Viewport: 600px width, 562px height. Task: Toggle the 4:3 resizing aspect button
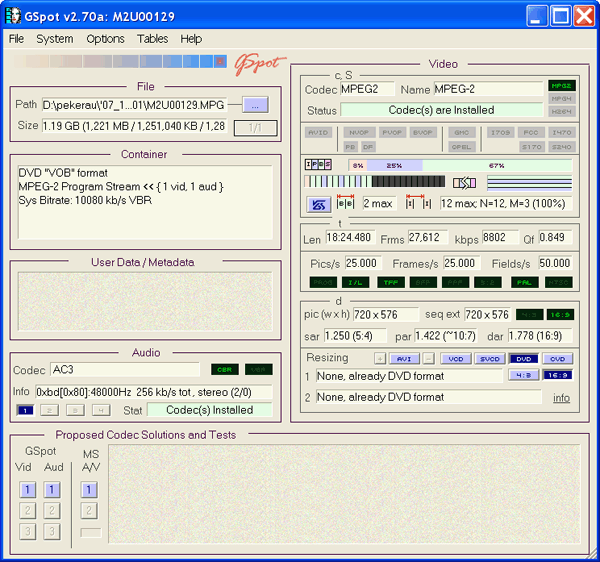point(523,376)
